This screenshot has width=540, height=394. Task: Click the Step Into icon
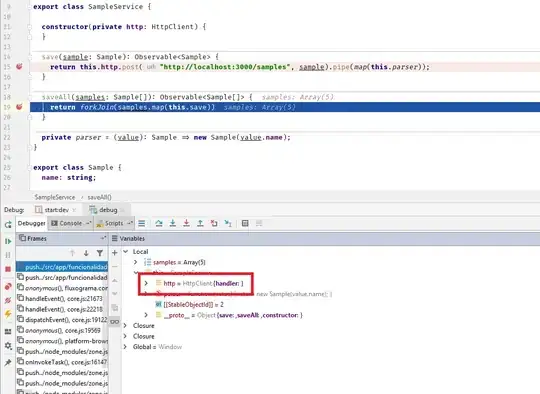[x=173, y=223]
